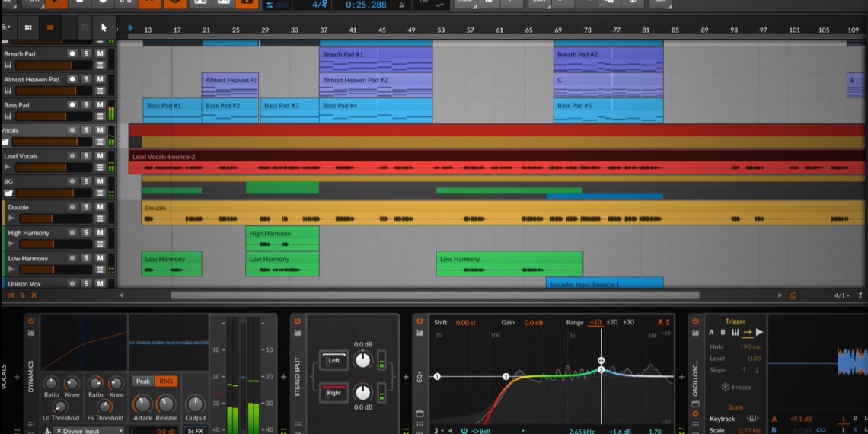Select the Bass Pad #3 clip

pyautogui.click(x=289, y=110)
